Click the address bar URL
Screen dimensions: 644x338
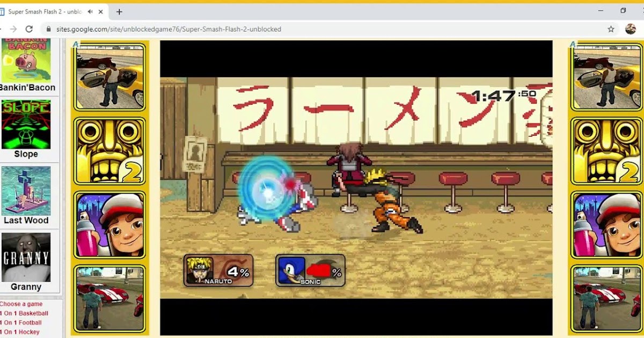point(169,30)
